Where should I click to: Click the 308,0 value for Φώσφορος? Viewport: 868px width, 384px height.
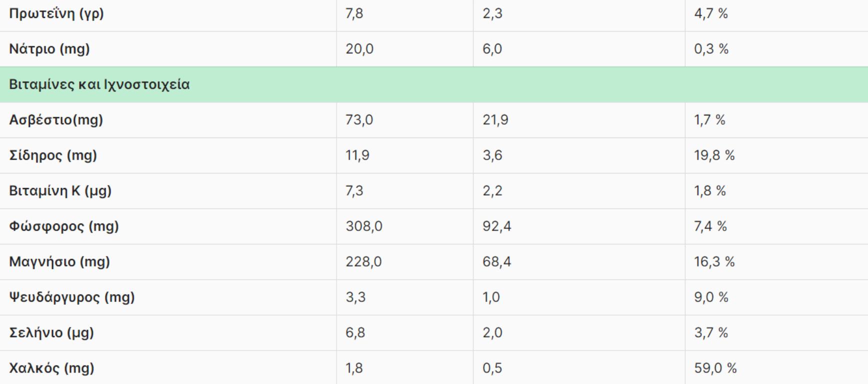coord(364,226)
